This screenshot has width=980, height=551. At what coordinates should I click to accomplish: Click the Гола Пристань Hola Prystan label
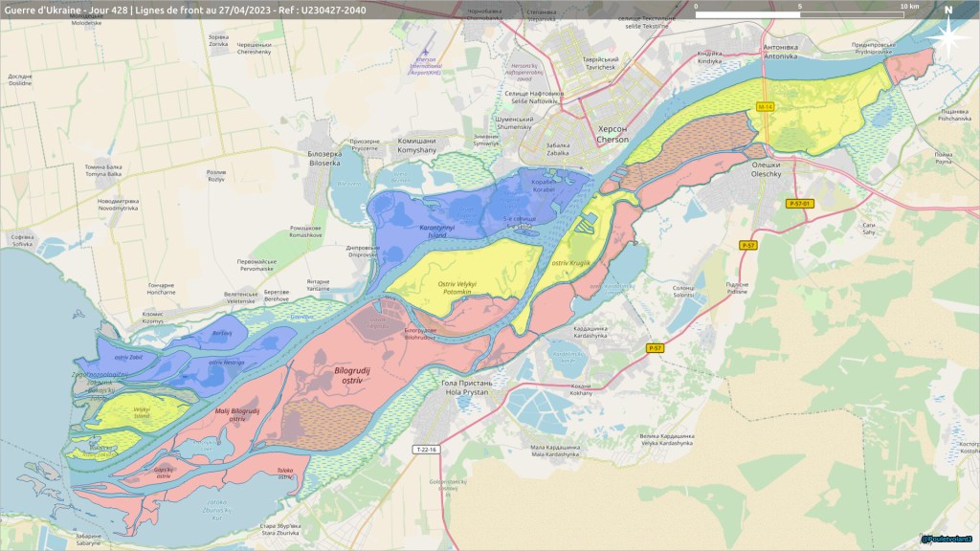[x=465, y=387]
